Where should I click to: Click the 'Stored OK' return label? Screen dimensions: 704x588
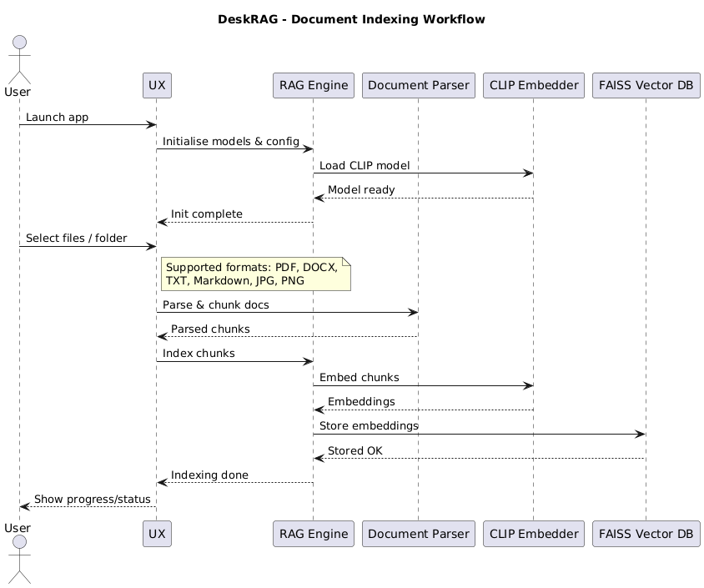(355, 450)
